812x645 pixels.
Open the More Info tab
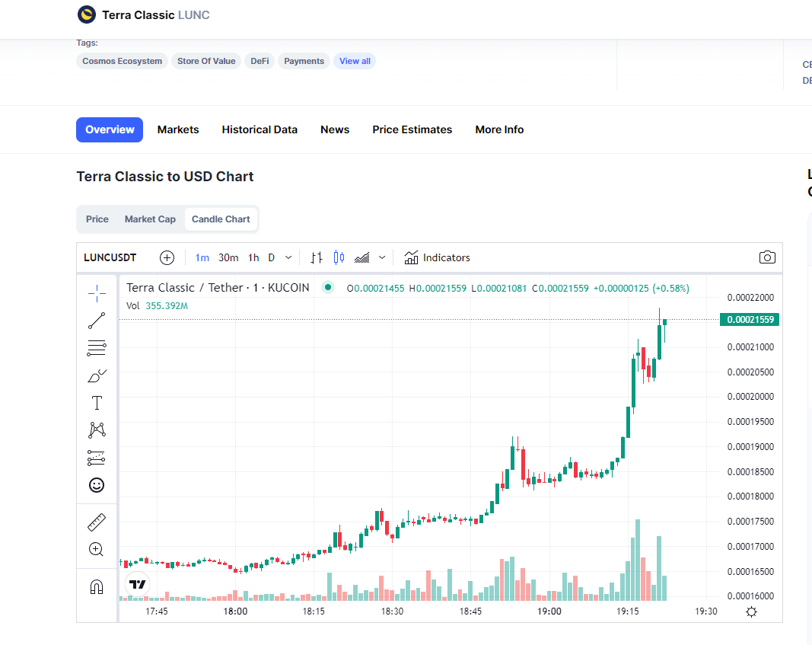(x=500, y=129)
